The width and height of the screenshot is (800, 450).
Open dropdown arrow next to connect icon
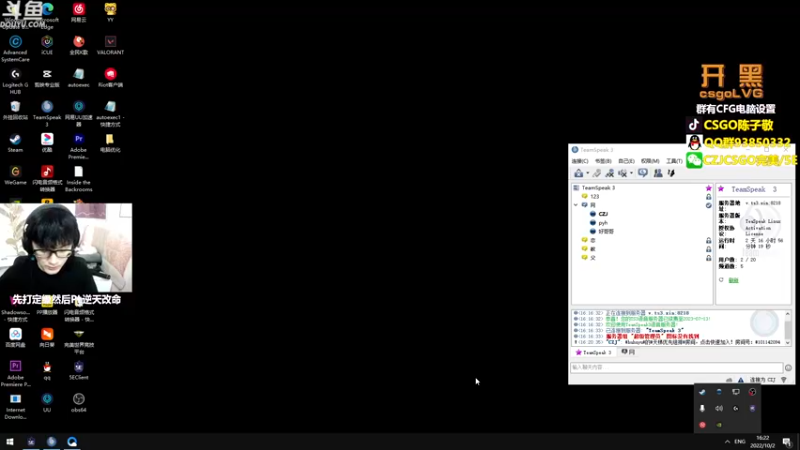587,173
